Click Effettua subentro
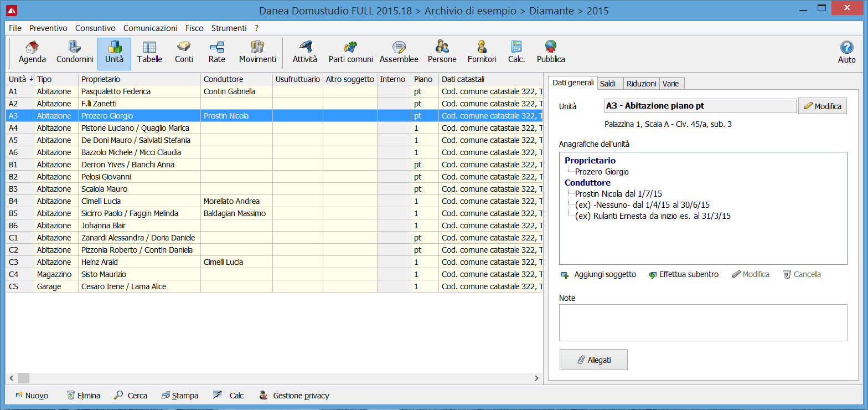The height and width of the screenshot is (410, 868). tap(684, 274)
